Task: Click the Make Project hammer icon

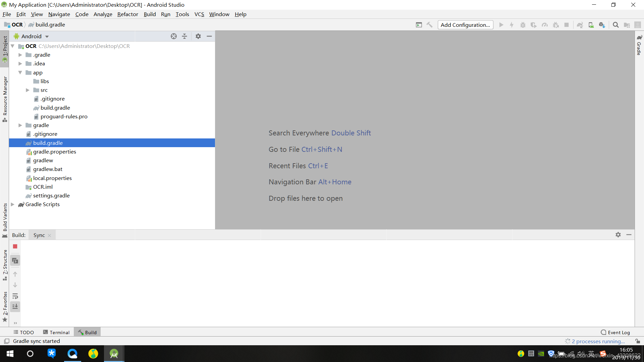Action: pos(430,25)
